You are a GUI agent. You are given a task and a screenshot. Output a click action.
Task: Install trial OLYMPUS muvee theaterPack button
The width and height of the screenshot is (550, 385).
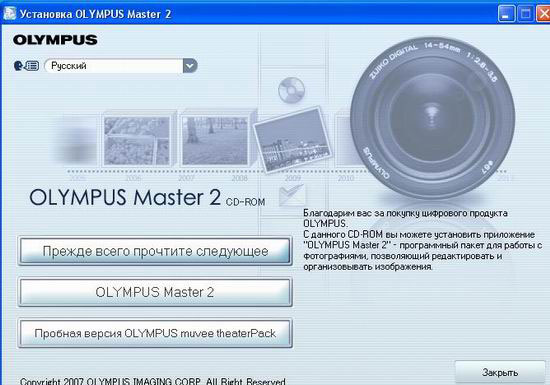155,333
